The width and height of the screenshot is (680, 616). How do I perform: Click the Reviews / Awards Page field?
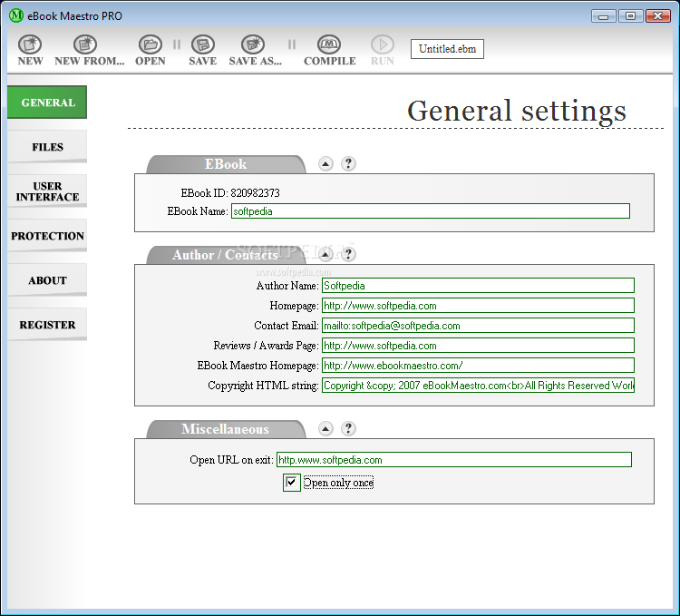pos(478,346)
